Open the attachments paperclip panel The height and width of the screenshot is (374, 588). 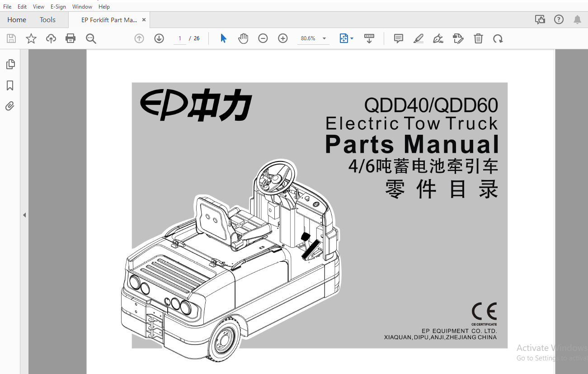point(10,106)
